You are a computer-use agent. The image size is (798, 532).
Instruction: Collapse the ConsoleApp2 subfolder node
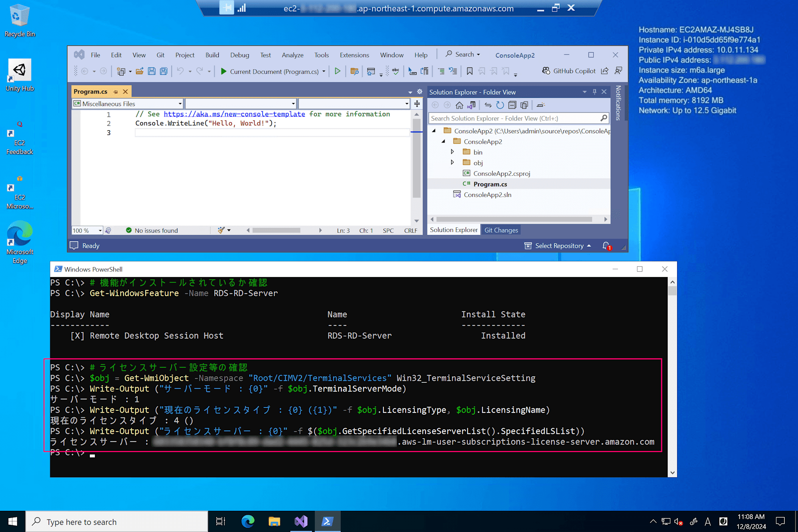(x=443, y=141)
